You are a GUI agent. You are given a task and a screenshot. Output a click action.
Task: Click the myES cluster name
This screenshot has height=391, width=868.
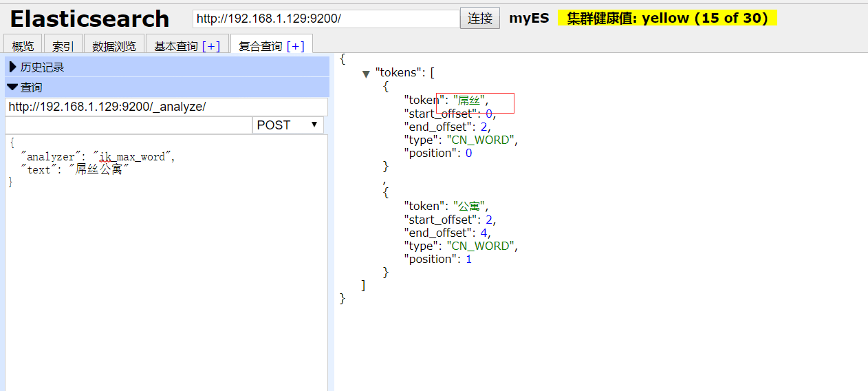pyautogui.click(x=529, y=19)
